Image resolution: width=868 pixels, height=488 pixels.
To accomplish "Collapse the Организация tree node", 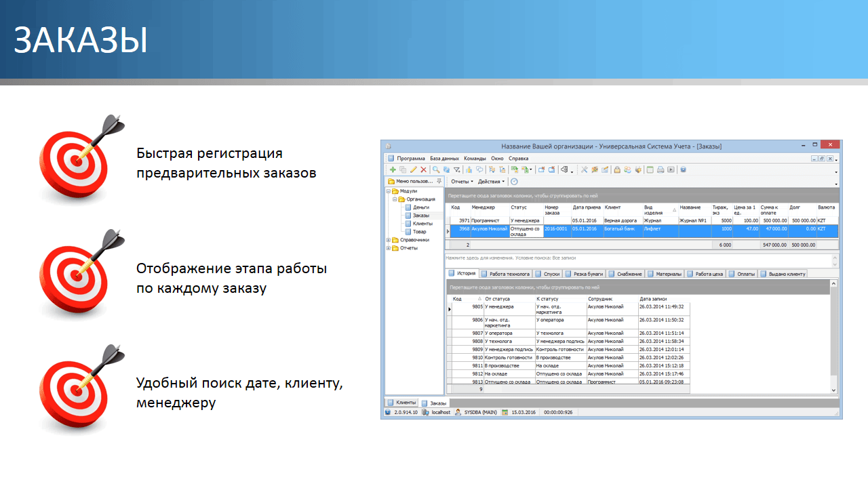I will [x=395, y=199].
